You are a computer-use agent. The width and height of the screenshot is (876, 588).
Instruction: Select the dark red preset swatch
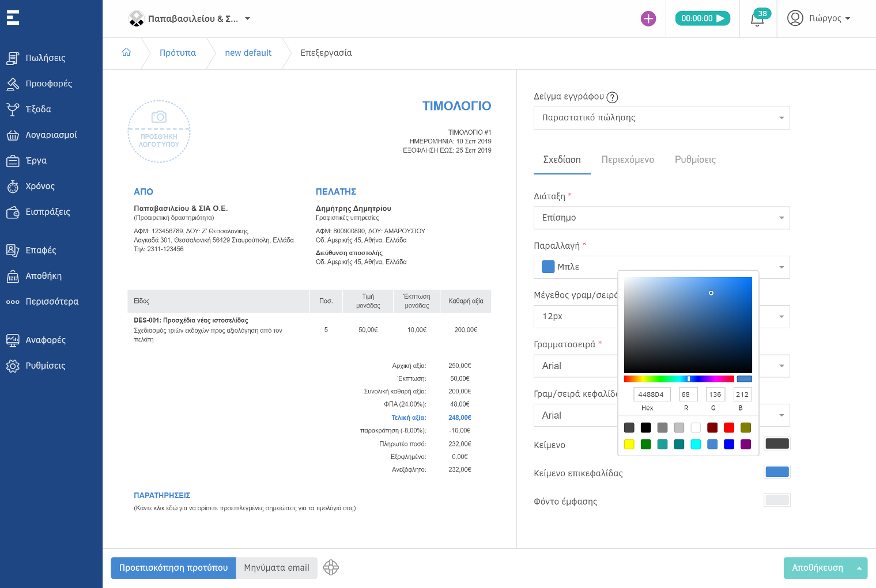click(712, 427)
